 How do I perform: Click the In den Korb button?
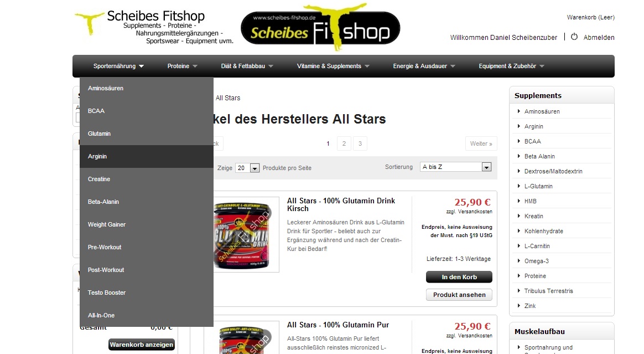click(459, 277)
